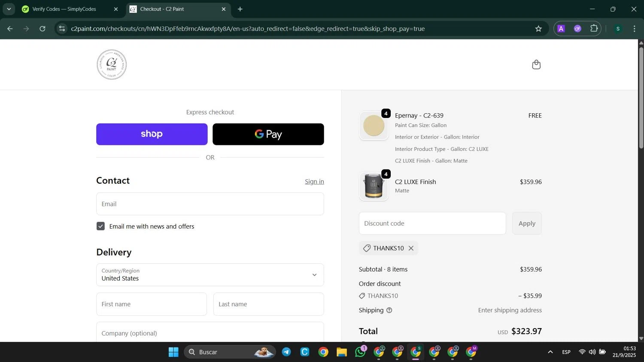Viewport: 644px width, 362px height.
Task: Pay with Google Pay button
Action: coord(268,134)
